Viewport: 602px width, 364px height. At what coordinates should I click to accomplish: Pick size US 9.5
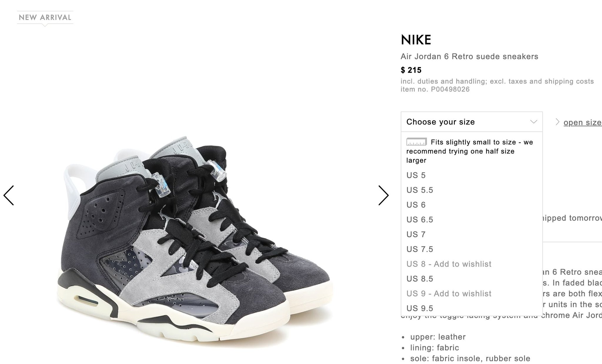click(471, 308)
